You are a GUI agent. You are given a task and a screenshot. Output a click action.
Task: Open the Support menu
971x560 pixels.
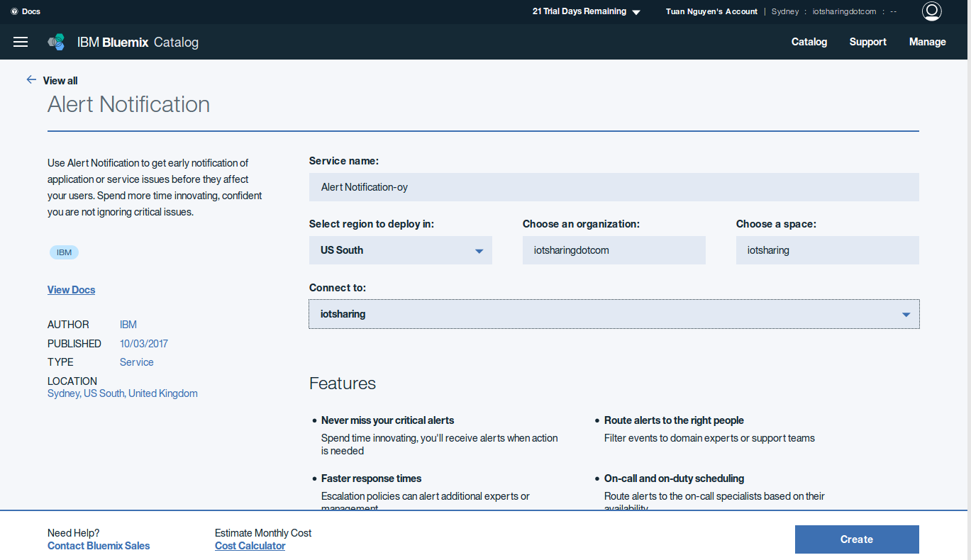867,42
